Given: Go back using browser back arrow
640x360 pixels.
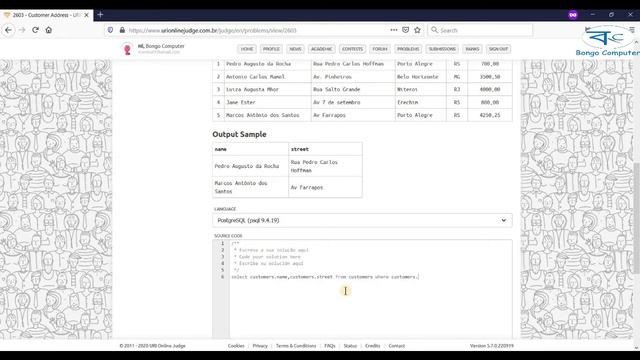Looking at the screenshot, I should pos(8,30).
